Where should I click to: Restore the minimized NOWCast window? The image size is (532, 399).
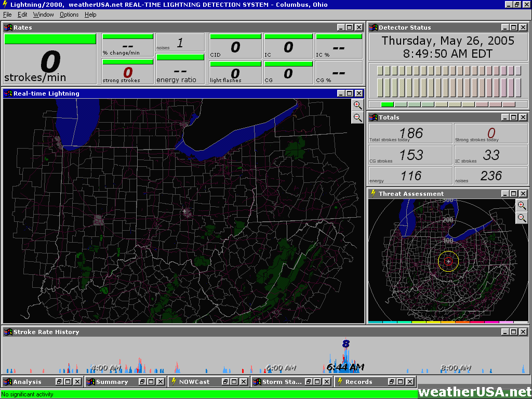pyautogui.click(x=225, y=382)
